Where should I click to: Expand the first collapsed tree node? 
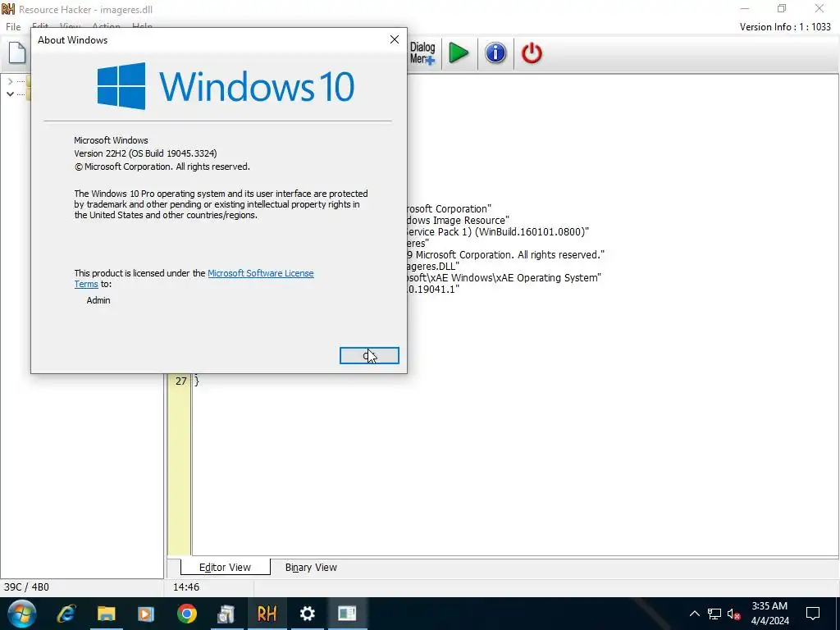[10, 81]
